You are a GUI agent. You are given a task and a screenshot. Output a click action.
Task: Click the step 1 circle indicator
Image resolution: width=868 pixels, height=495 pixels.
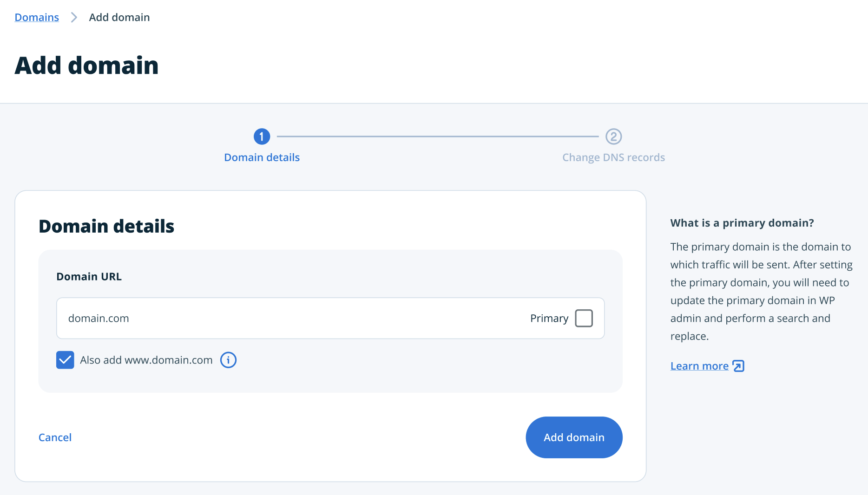click(262, 137)
